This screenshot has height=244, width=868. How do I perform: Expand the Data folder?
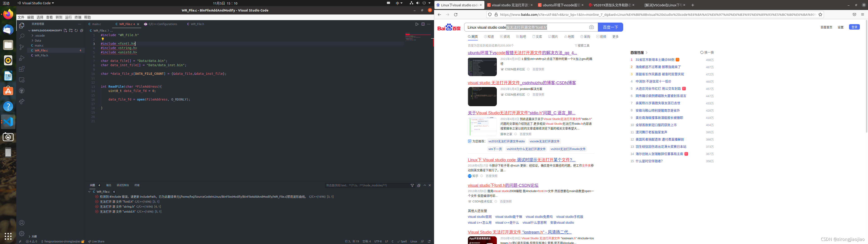pos(38,40)
